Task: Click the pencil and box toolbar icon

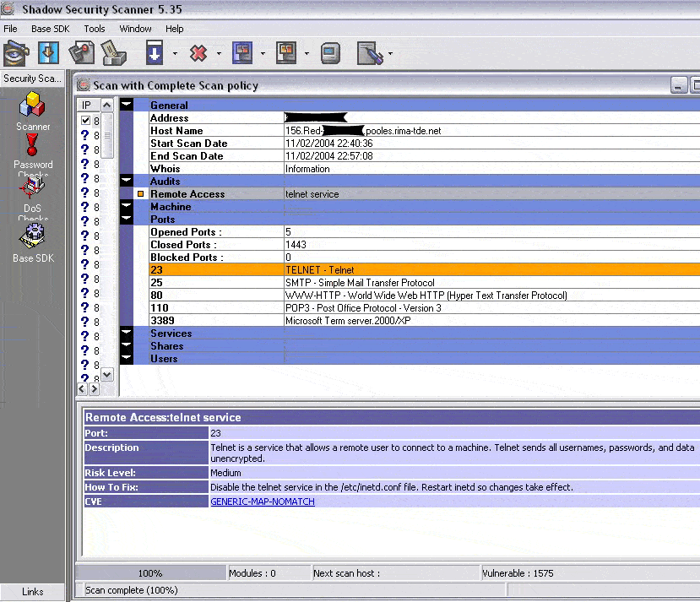Action: (x=114, y=53)
